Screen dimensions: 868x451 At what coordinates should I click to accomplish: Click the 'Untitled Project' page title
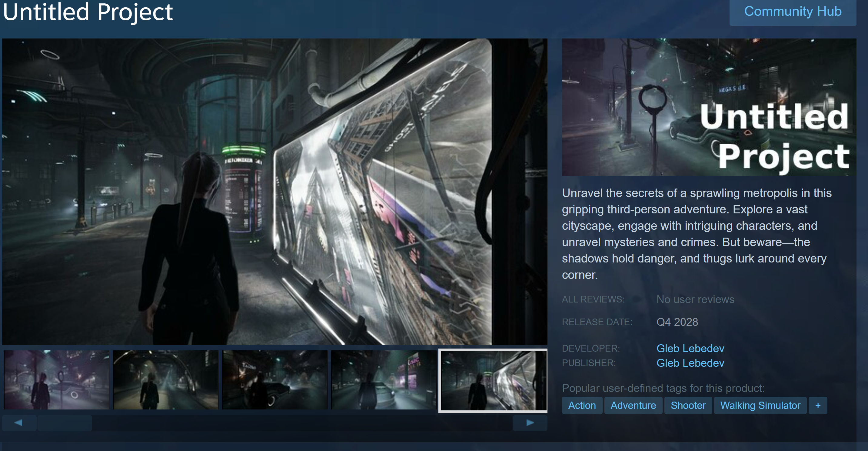point(88,12)
